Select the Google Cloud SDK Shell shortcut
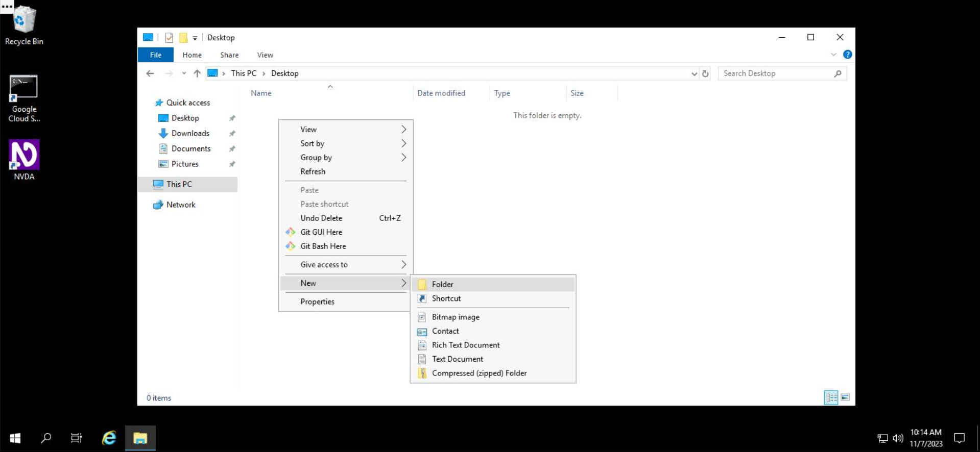Screen dimensions: 980x452 pyautogui.click(x=24, y=99)
